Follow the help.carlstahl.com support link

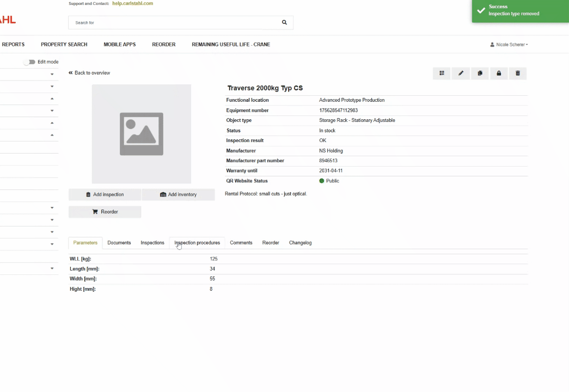132,3
